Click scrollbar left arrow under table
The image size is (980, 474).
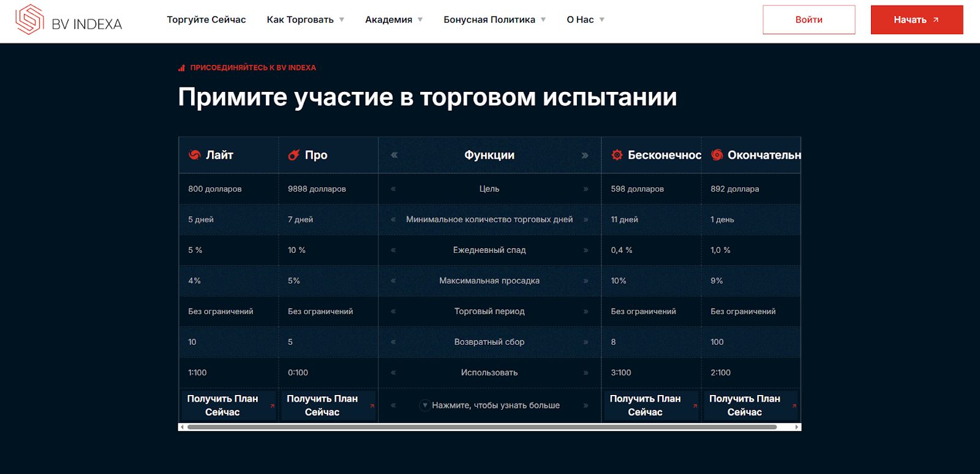pos(182,427)
